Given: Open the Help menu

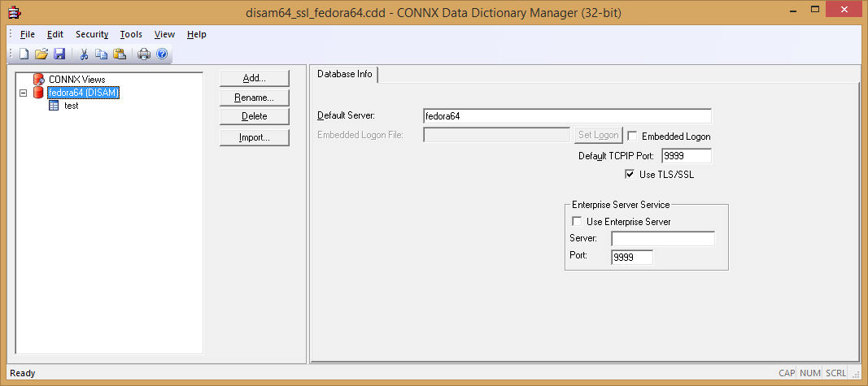Looking at the screenshot, I should point(197,34).
